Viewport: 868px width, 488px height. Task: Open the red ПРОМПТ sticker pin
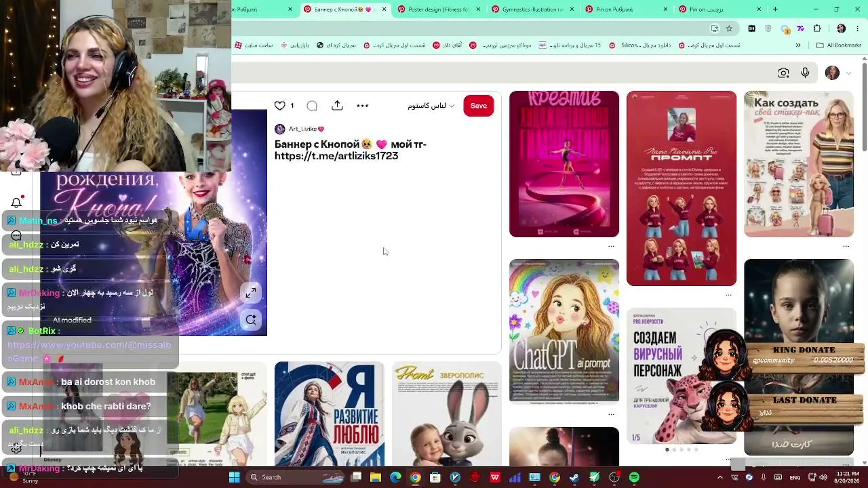[x=682, y=188]
